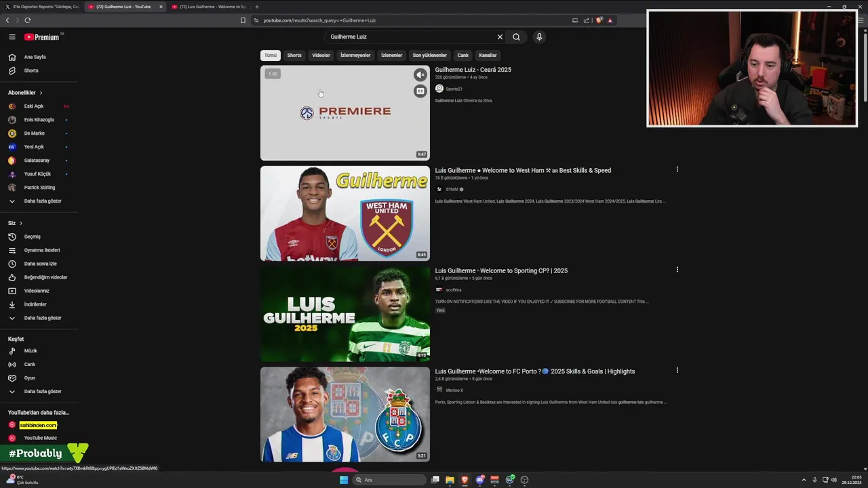Open Daha sonra izle list
The width and height of the screenshot is (868, 488).
tap(39, 264)
